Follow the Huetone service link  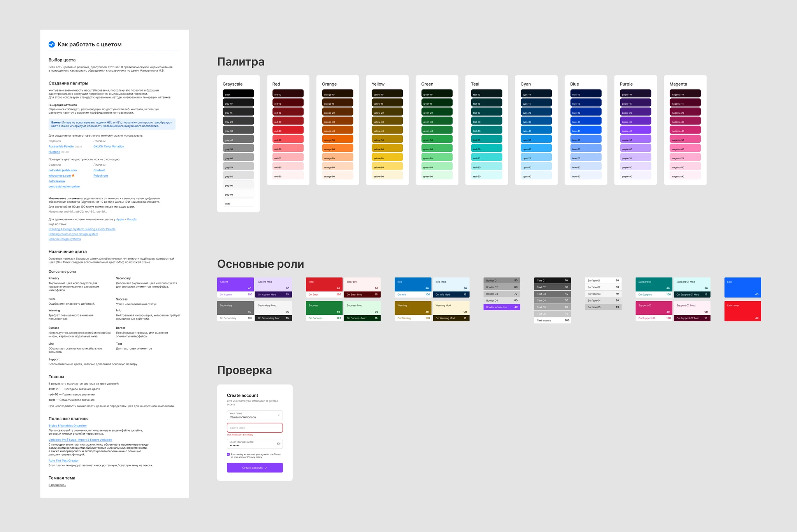(54, 152)
